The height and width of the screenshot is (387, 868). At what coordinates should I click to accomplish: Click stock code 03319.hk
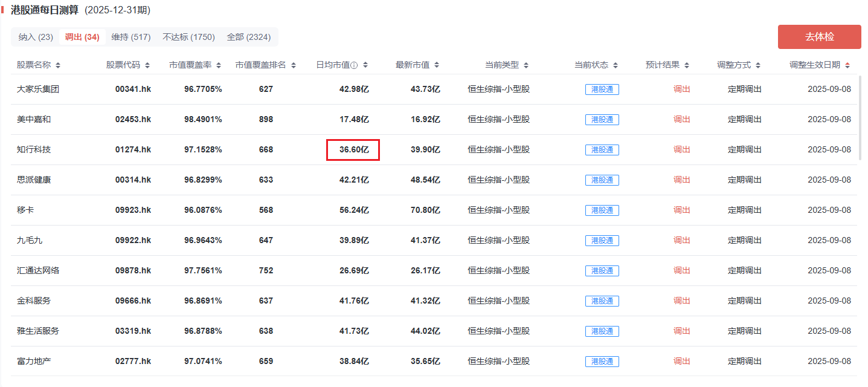133,331
